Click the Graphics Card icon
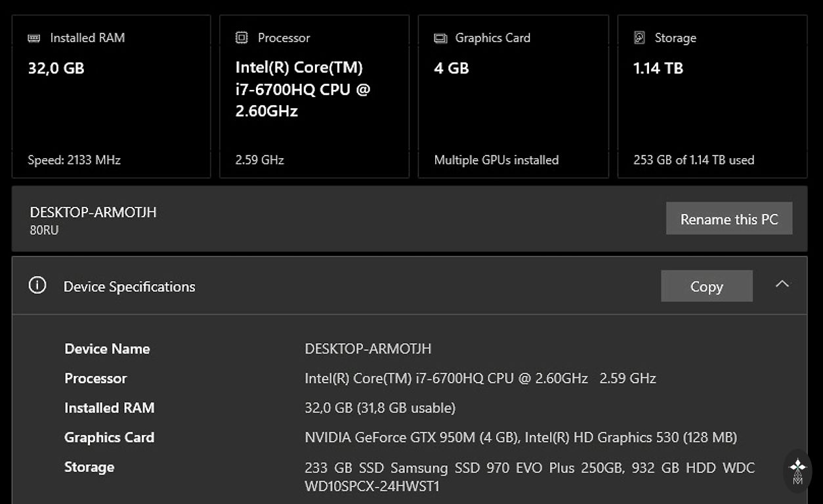This screenshot has height=504, width=823. 440,38
